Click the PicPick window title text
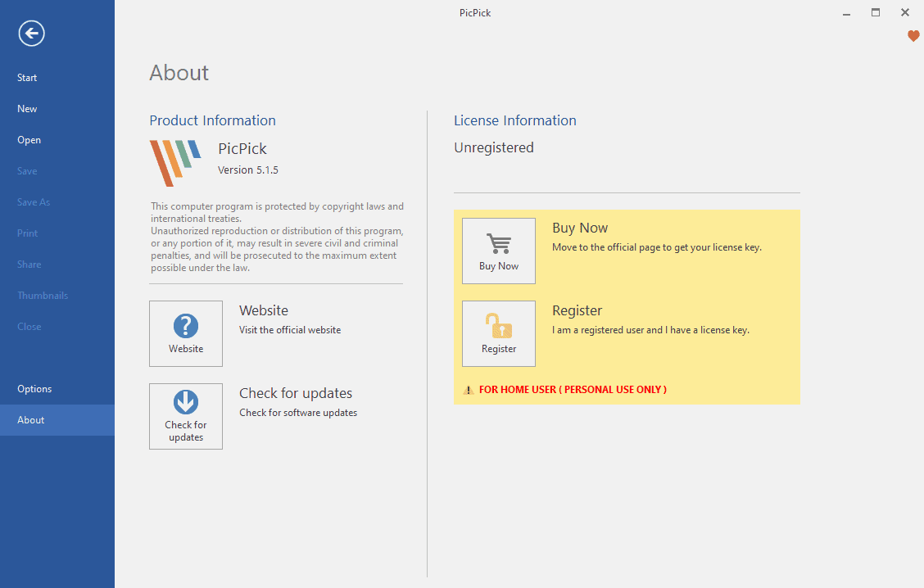 pos(475,13)
